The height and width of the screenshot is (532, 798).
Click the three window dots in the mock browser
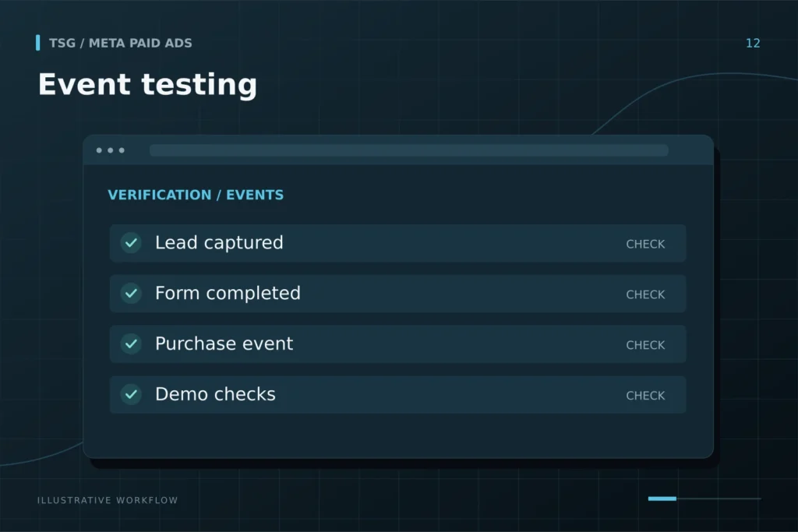point(111,150)
